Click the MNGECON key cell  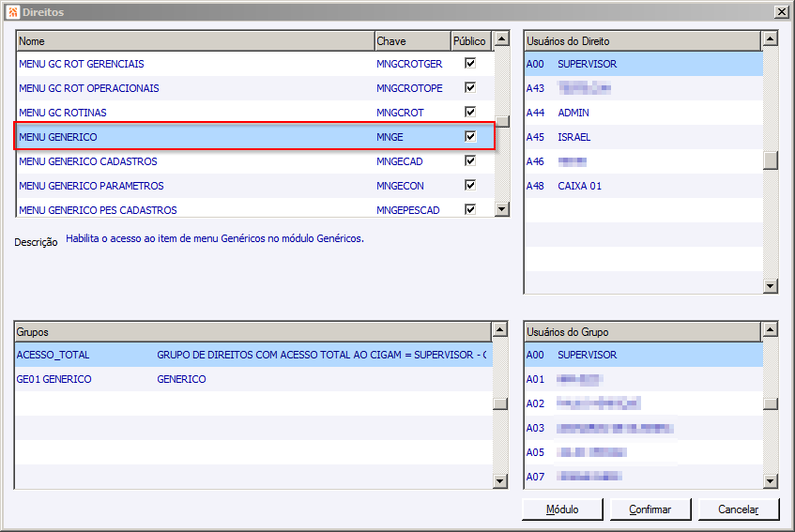pyautogui.click(x=400, y=186)
